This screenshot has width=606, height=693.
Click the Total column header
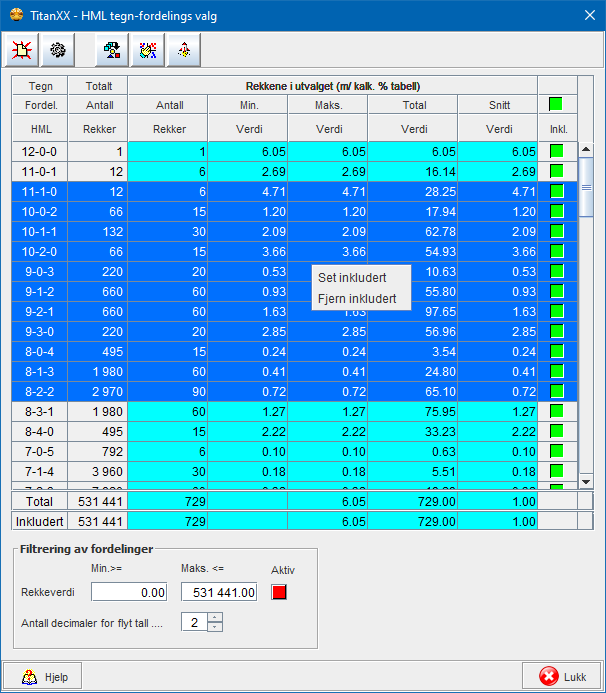[x=413, y=105]
